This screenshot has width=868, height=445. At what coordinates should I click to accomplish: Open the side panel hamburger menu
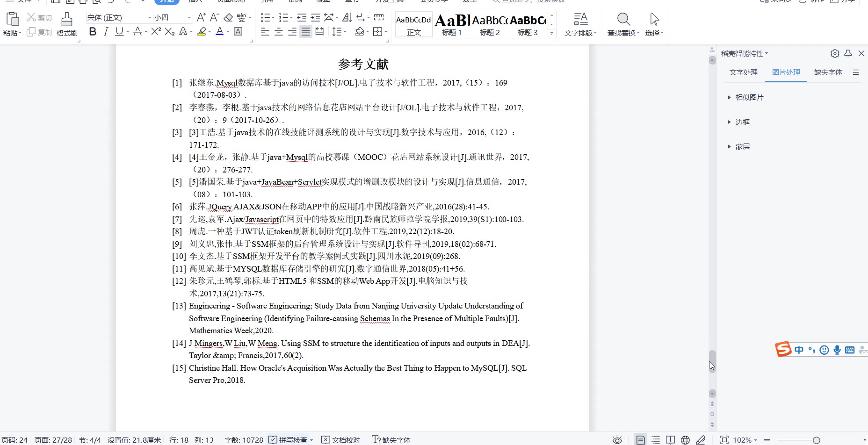tap(856, 72)
